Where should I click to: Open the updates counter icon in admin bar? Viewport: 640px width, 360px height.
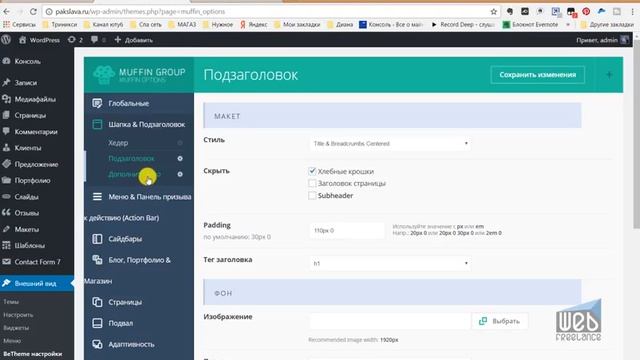tap(75, 40)
